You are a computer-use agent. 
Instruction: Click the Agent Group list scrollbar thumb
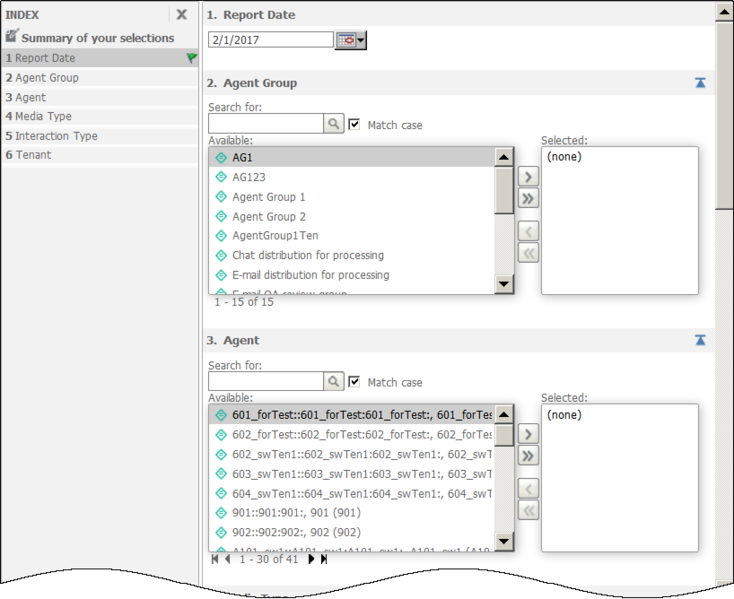pos(504,190)
